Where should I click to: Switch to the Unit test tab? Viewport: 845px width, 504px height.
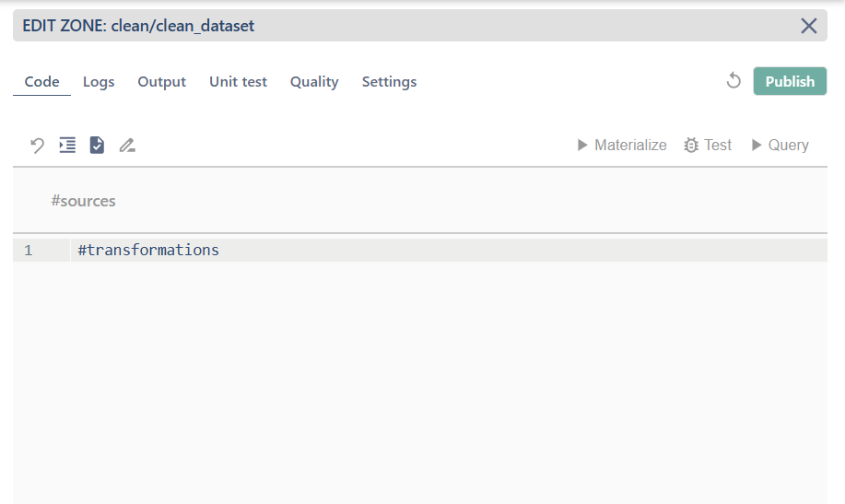(238, 81)
